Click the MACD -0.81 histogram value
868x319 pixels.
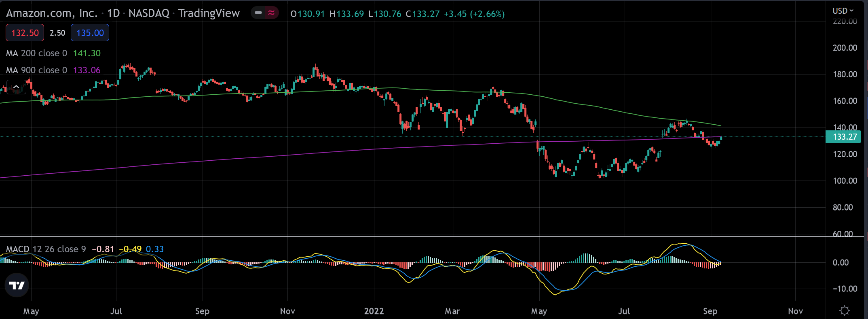tap(103, 249)
